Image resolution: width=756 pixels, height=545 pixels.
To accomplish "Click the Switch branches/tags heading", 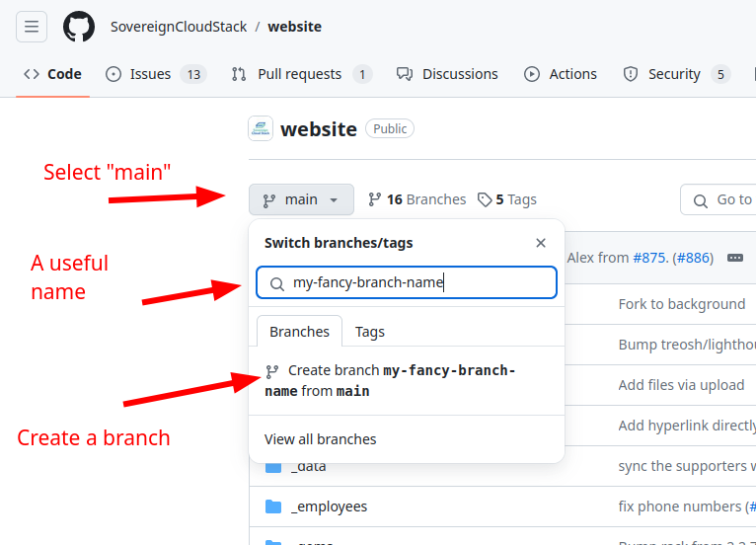I will [x=339, y=243].
